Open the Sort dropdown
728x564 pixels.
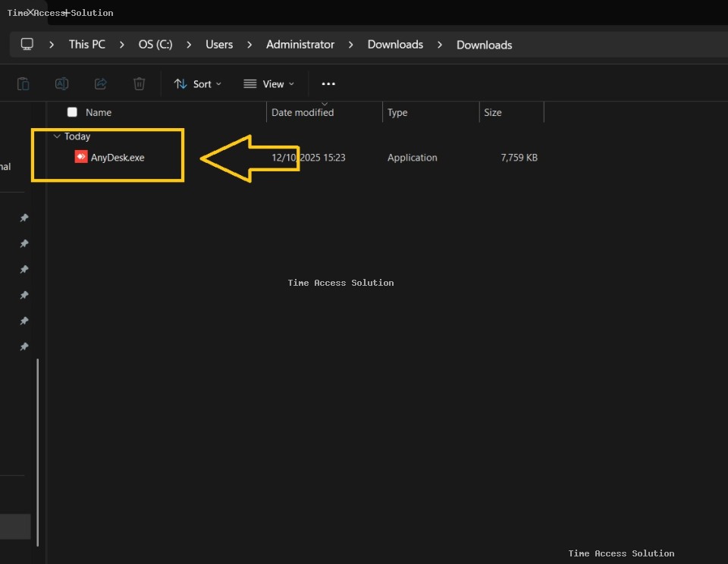point(197,84)
